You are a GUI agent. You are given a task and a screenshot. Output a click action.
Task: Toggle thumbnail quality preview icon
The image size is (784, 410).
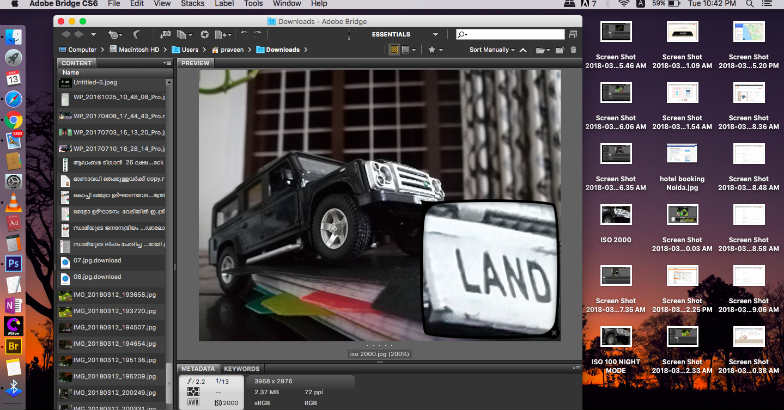point(394,50)
